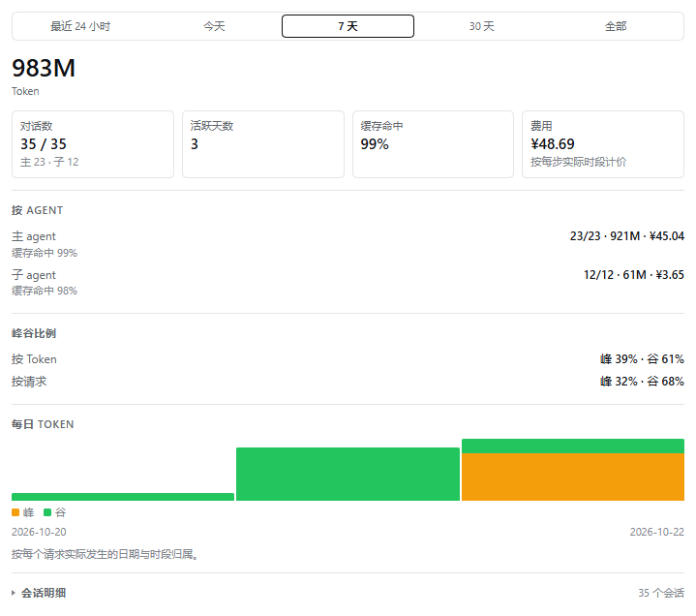Click the 缓存命中 98% sub-agent text

pyautogui.click(x=45, y=291)
